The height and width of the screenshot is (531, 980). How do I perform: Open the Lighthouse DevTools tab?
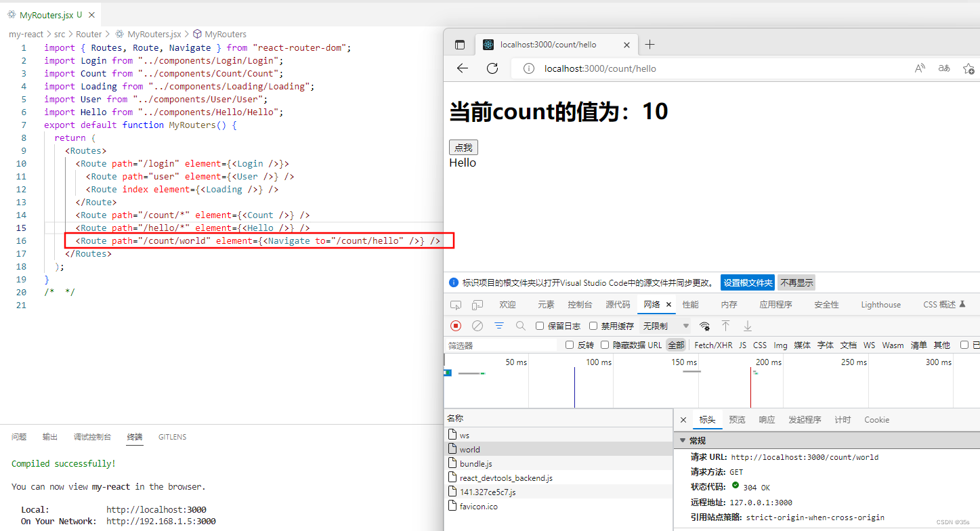click(881, 305)
